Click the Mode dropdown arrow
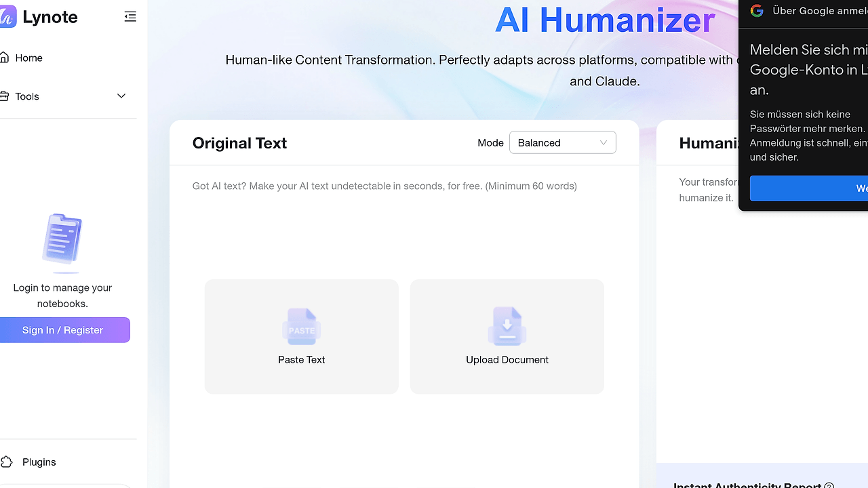Image resolution: width=868 pixels, height=488 pixels. [604, 142]
